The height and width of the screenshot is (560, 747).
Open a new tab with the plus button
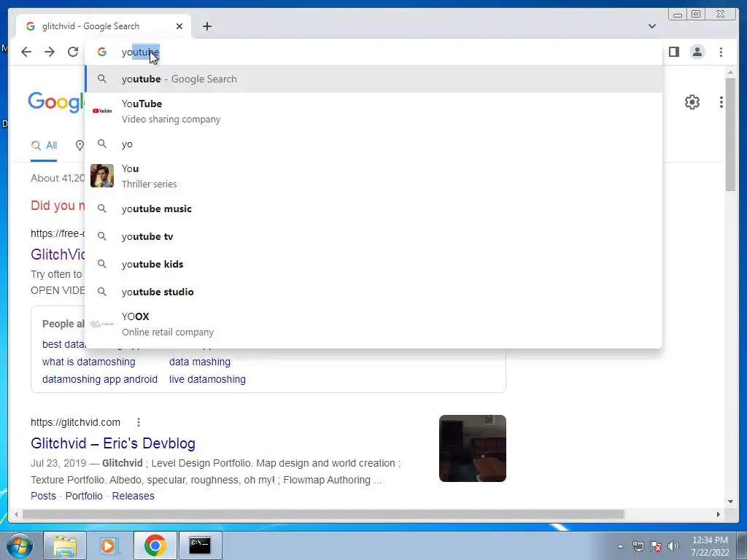(206, 26)
